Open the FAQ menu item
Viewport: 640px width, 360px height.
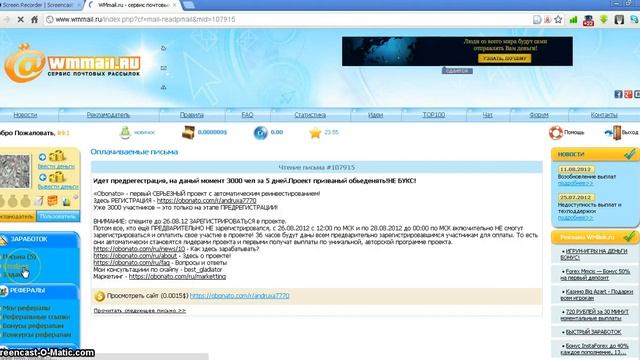click(x=247, y=115)
